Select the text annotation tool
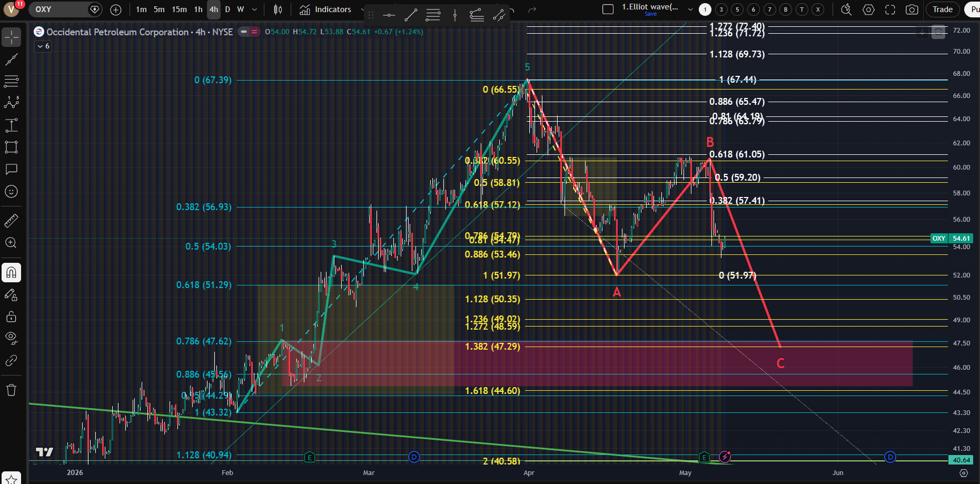Image resolution: width=980 pixels, height=484 pixels. coord(11,169)
